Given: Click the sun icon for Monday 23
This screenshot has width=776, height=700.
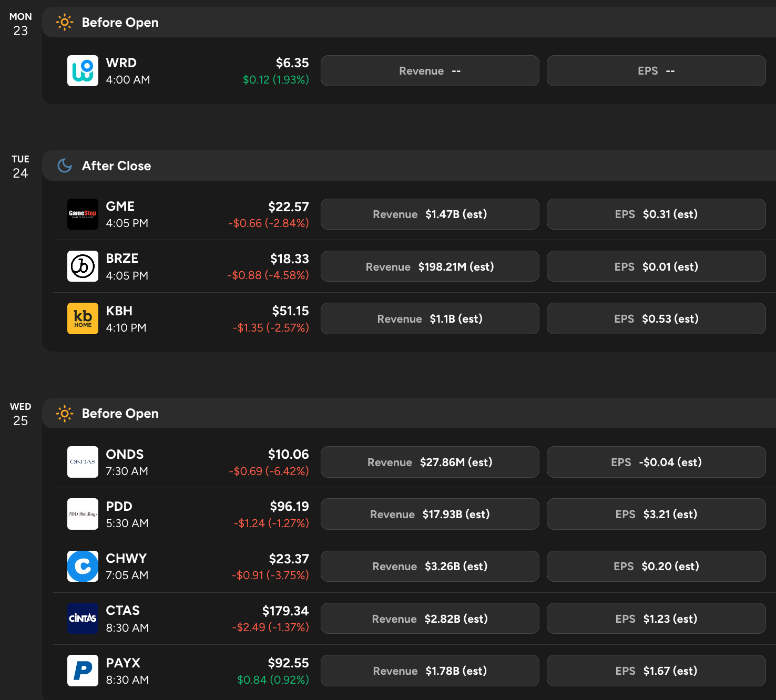Looking at the screenshot, I should click(65, 23).
